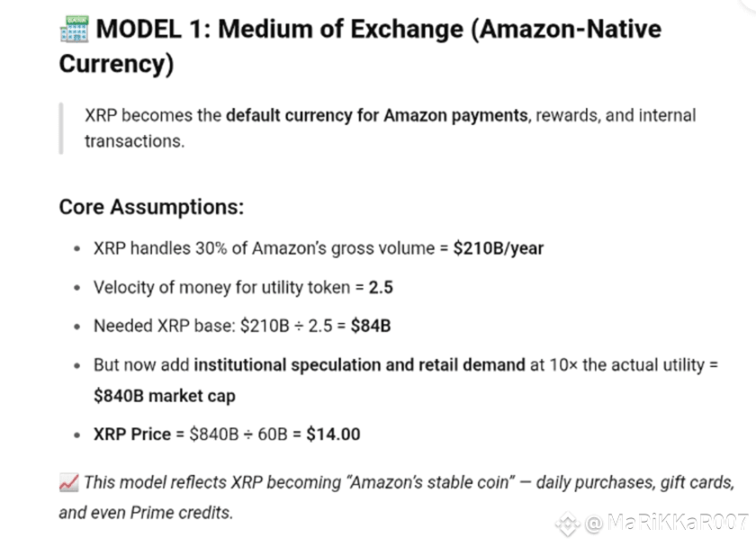Image resolution: width=756 pixels, height=547 pixels.
Task: Click the bullet before XRP handles 30%
Action: coord(76,249)
